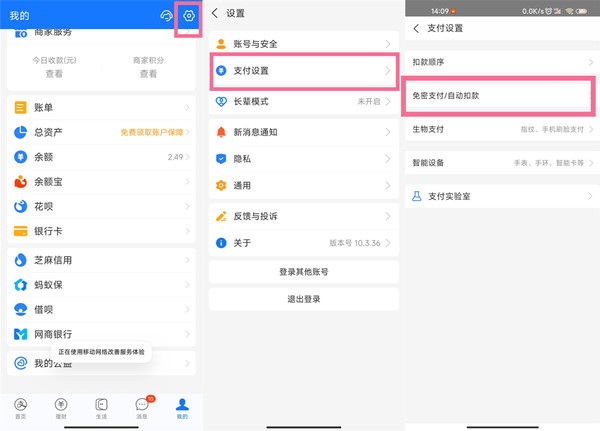Open settings gear icon in 我的 header
Viewport: 600px width, 431px height.
(x=189, y=16)
